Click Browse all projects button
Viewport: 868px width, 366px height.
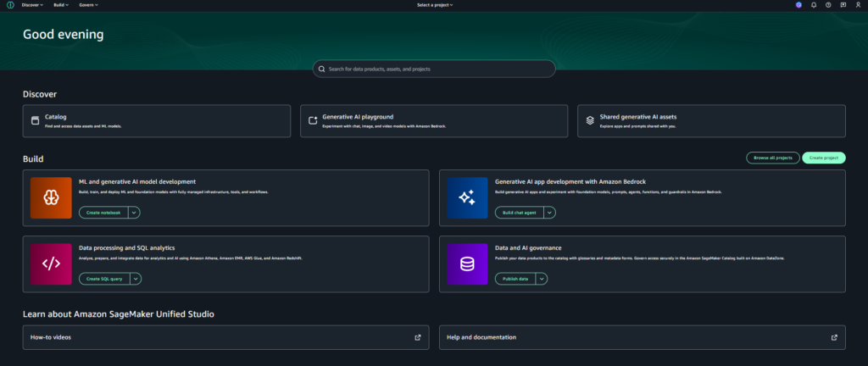click(x=773, y=158)
